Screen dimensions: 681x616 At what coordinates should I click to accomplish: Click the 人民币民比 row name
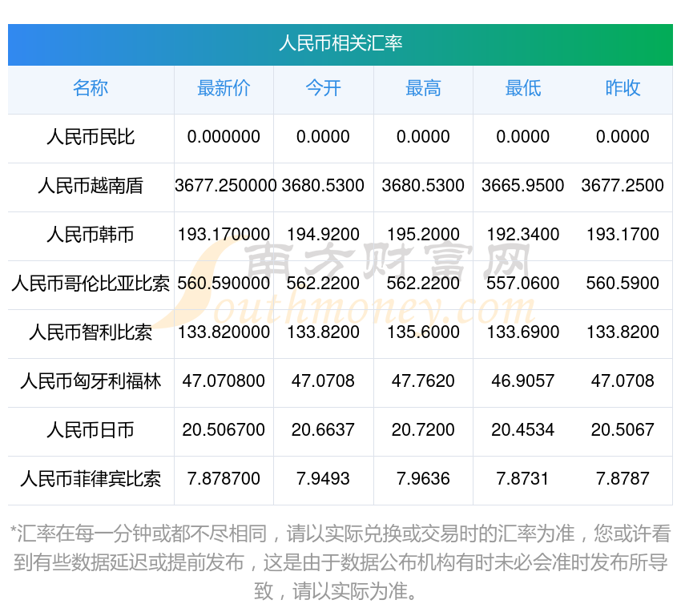(x=91, y=137)
